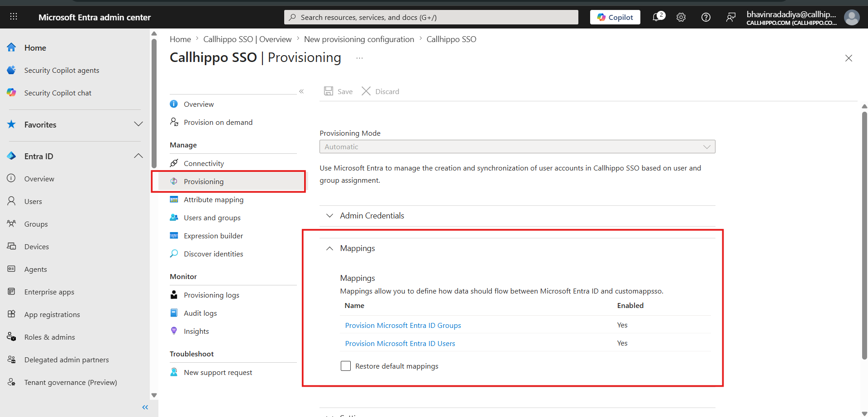Screen dimensions: 868x417
Task: Open the account profile avatar
Action: [x=852, y=17]
